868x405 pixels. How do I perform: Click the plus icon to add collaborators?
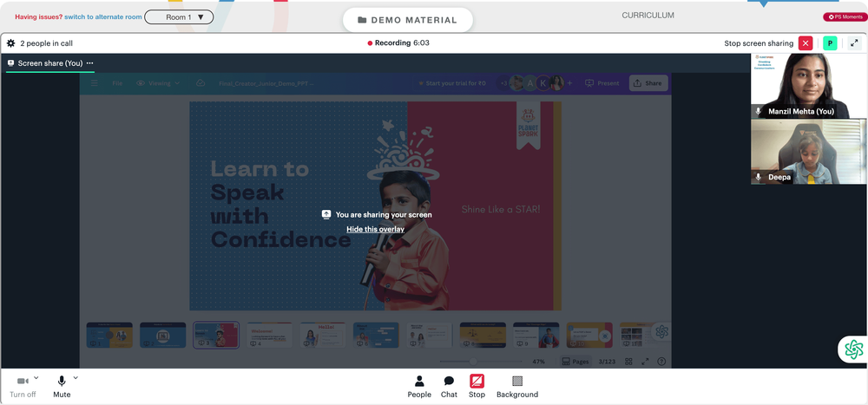(569, 83)
